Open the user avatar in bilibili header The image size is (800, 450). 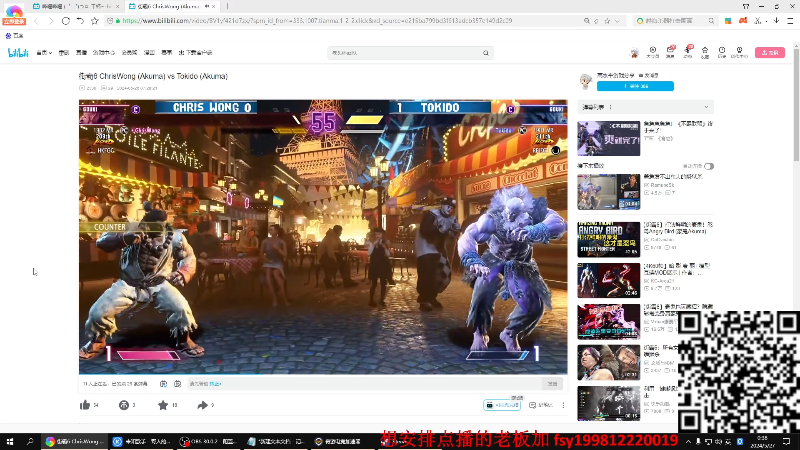click(x=634, y=53)
